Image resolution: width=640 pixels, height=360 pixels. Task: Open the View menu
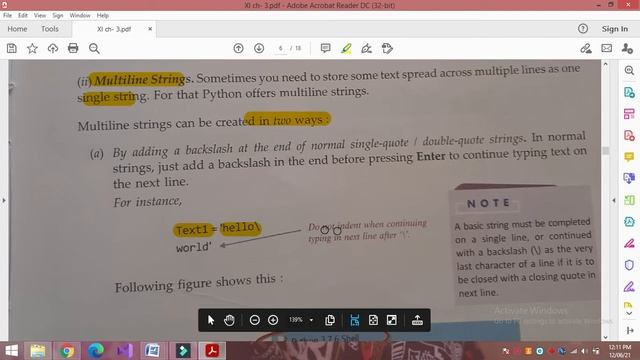(40, 15)
